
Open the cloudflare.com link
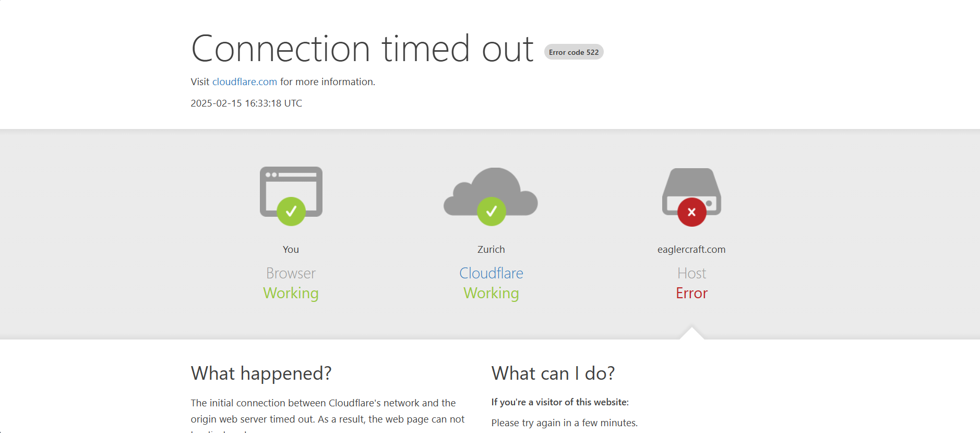coord(244,82)
